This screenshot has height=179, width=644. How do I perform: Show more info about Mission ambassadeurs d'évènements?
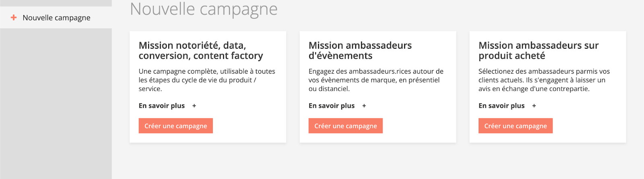332,106
